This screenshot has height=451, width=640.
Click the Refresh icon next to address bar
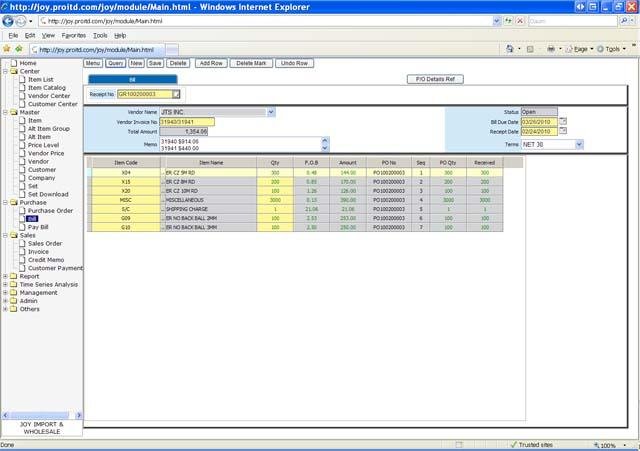[508, 21]
